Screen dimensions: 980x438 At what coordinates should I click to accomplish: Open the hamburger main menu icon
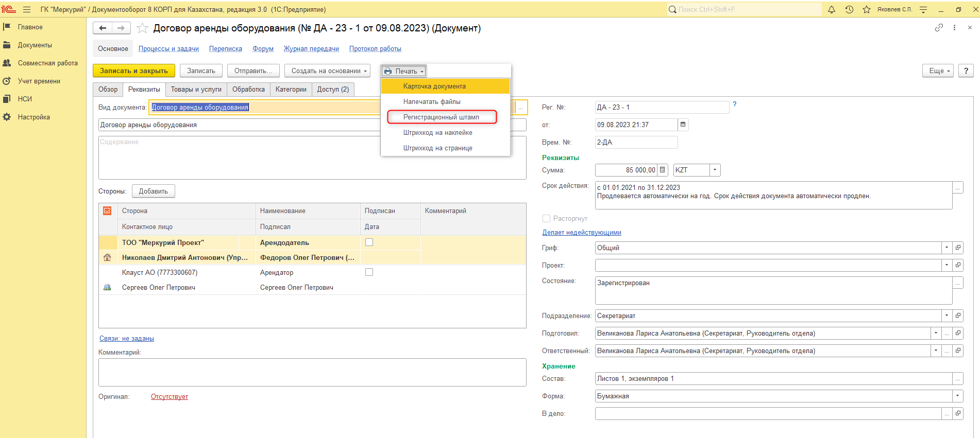point(27,9)
